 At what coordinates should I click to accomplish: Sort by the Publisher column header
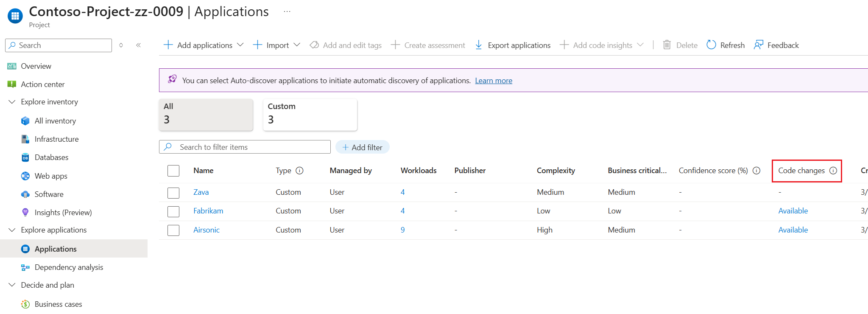click(x=470, y=171)
